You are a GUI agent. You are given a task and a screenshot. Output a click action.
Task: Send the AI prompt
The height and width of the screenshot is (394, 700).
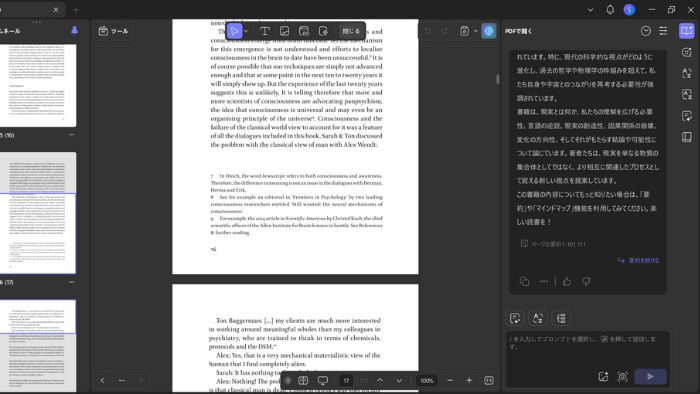coord(650,377)
